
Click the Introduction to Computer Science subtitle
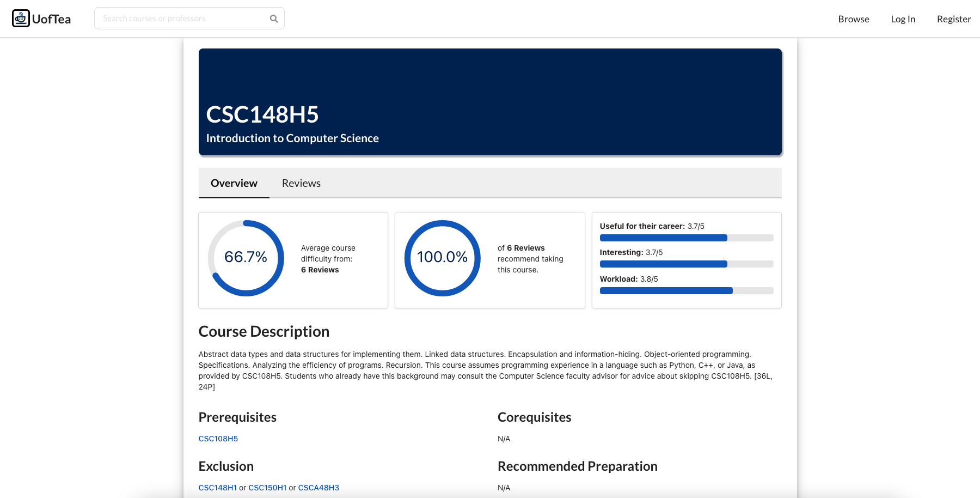pos(292,138)
